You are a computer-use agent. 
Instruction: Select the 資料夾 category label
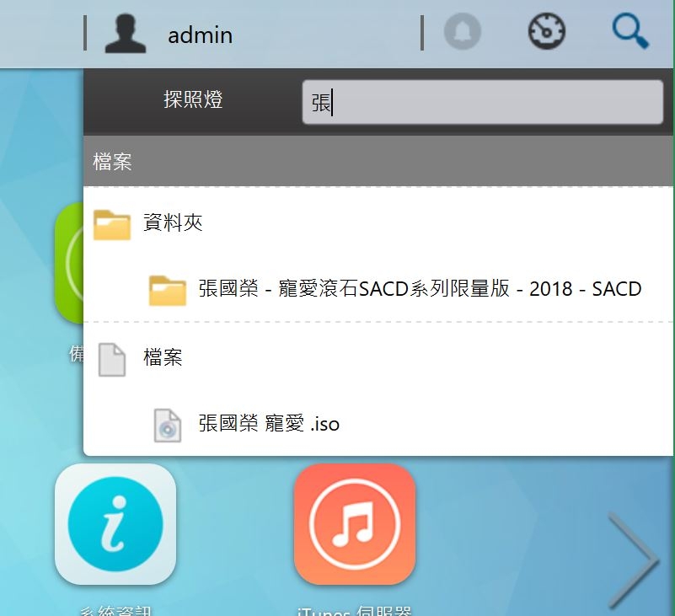click(x=173, y=223)
